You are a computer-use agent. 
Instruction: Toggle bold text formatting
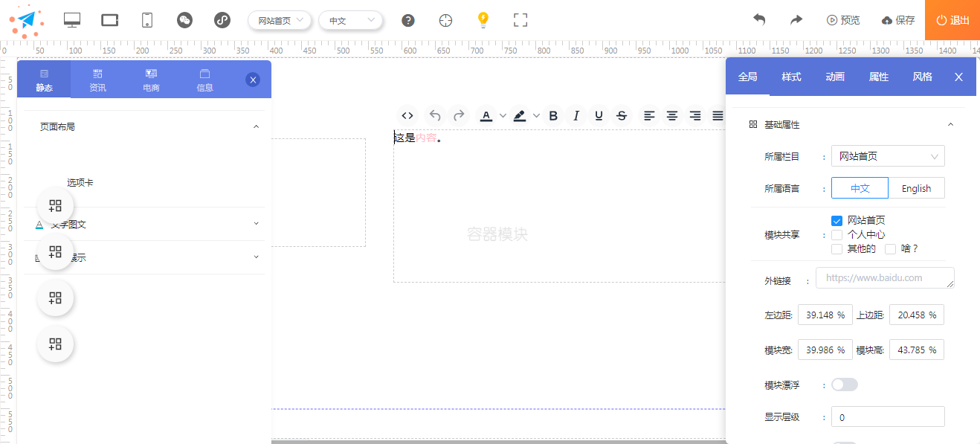point(552,115)
